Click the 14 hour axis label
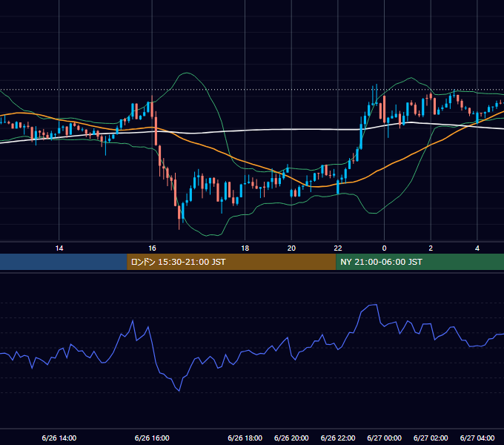The width and height of the screenshot is (504, 445). click(x=59, y=248)
